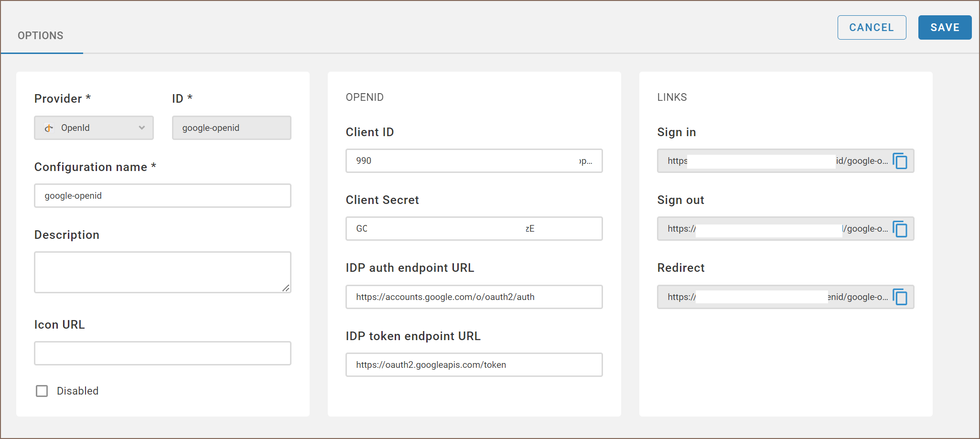
Task: Focus the Description text area
Action: pyautogui.click(x=162, y=272)
